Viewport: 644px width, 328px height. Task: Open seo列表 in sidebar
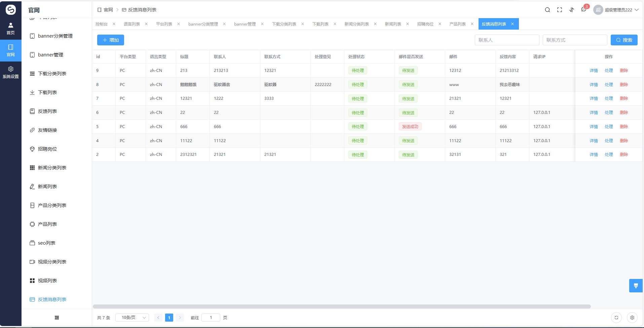[x=56, y=243]
